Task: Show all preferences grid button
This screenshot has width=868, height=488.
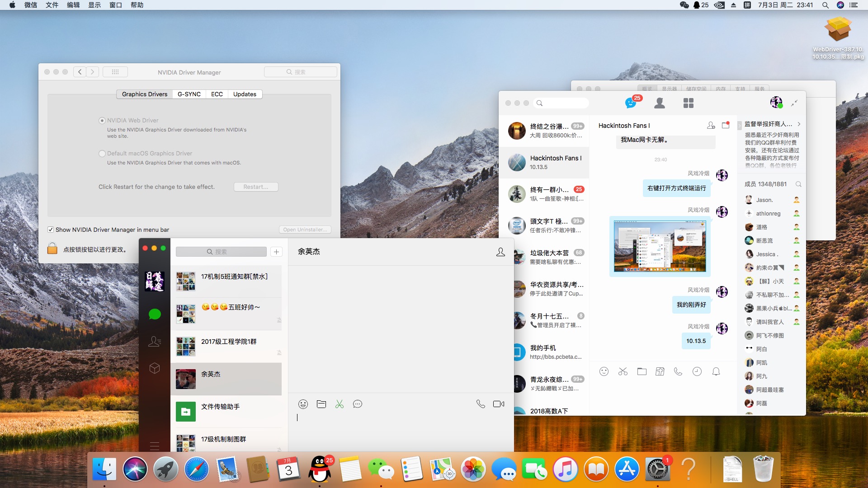Action: pyautogui.click(x=115, y=72)
